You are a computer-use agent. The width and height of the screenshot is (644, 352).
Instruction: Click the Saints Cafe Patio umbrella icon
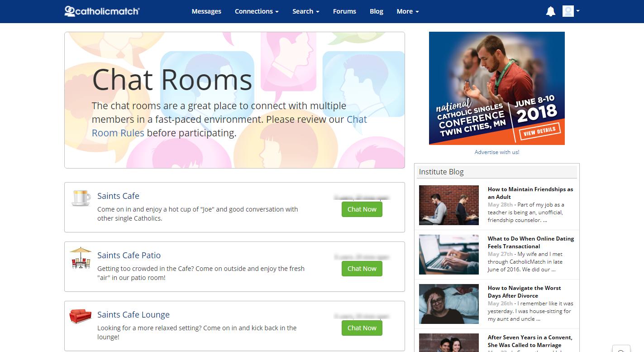click(81, 257)
